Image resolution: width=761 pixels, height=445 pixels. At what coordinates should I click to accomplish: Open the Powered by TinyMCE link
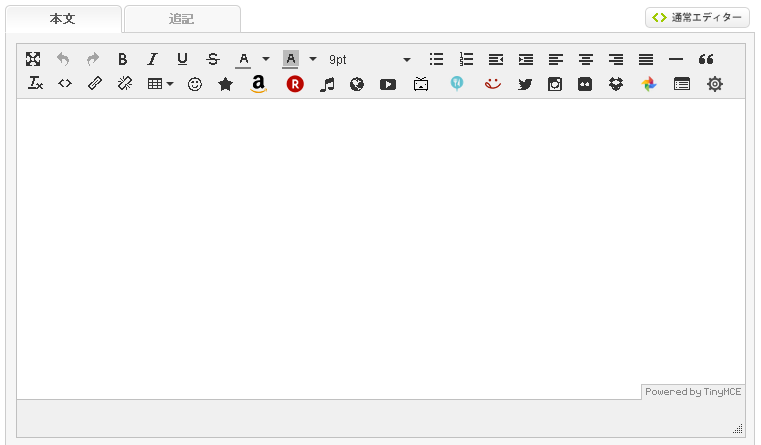(693, 392)
